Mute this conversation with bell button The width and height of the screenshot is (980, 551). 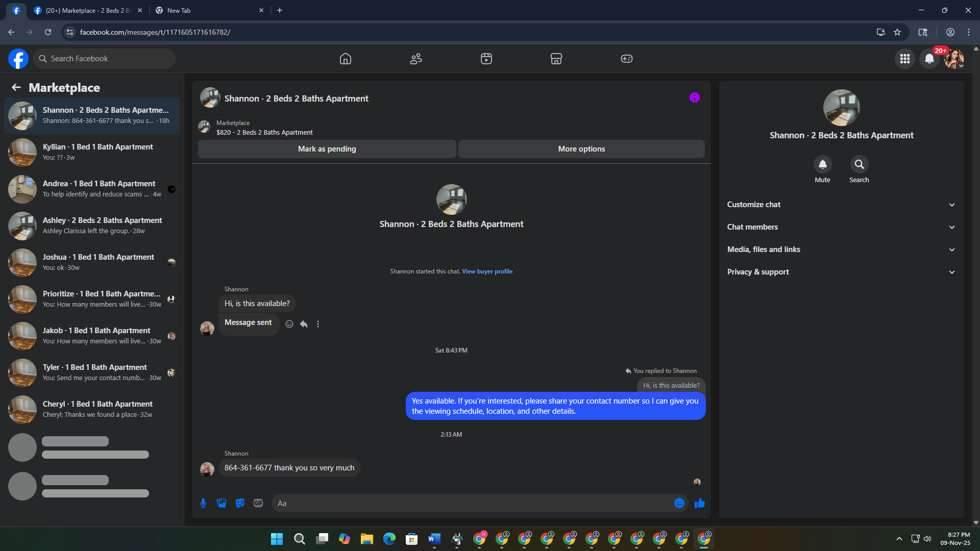[822, 164]
